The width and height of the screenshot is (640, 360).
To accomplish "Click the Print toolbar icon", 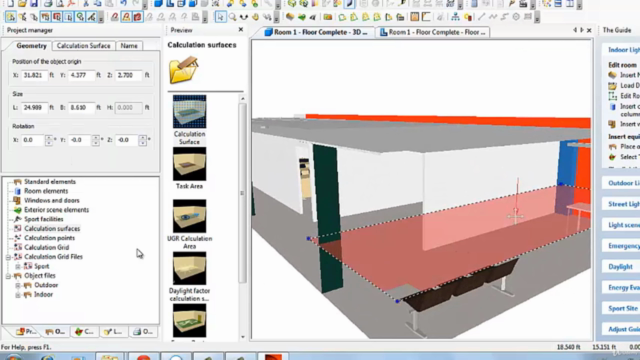I will point(48,4).
